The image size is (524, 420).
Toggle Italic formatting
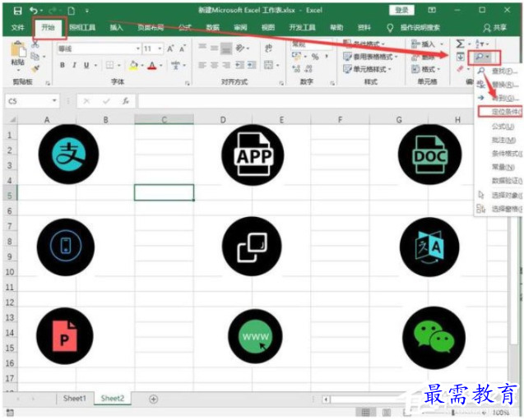tap(74, 65)
